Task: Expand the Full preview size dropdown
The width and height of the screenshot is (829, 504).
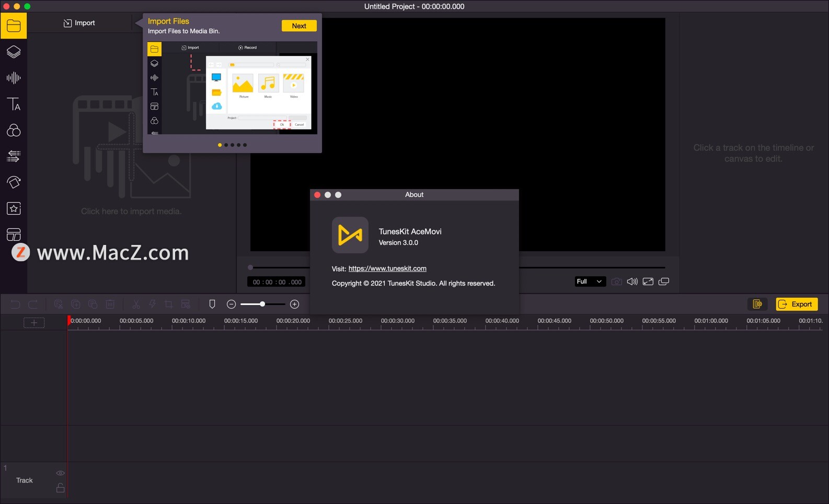Action: (x=590, y=282)
